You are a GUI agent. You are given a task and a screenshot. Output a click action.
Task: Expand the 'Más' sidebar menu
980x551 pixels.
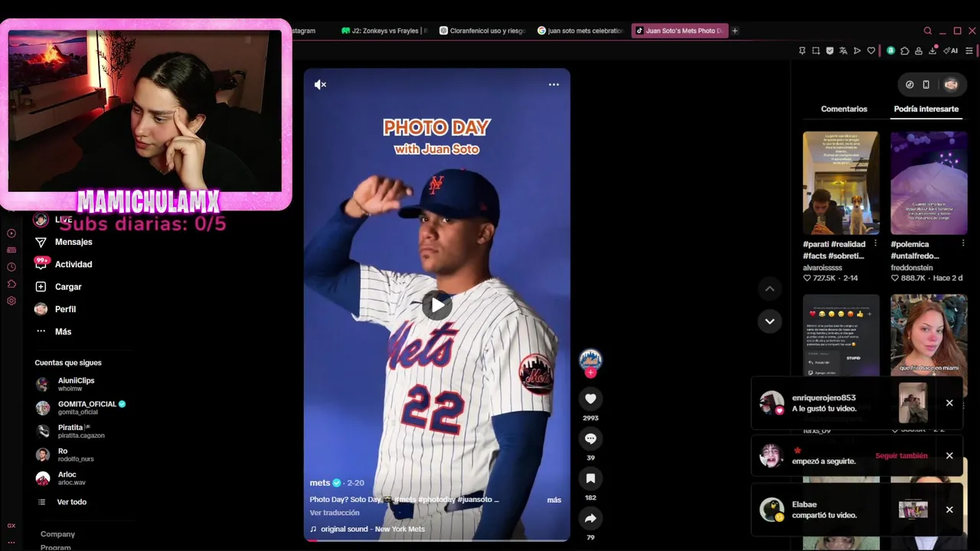(x=54, y=331)
